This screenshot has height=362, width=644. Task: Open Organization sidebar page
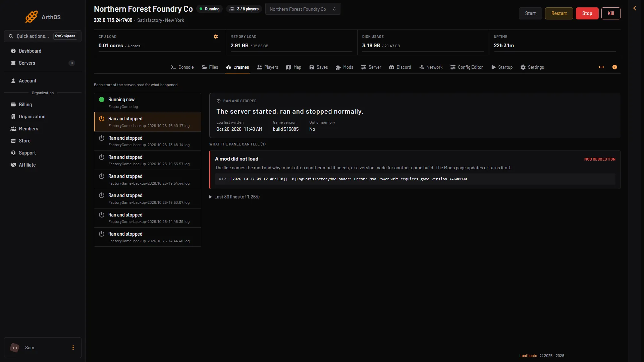[x=43, y=117]
